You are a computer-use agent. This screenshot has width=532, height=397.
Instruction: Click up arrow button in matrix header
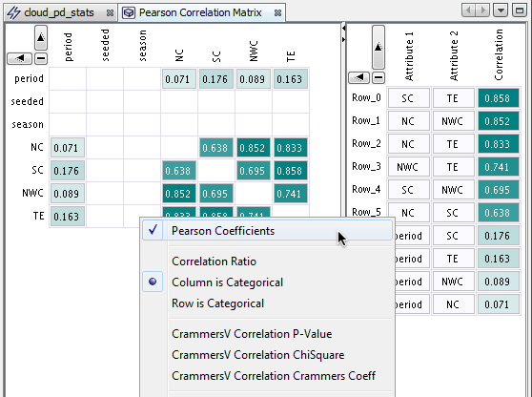click(x=41, y=37)
